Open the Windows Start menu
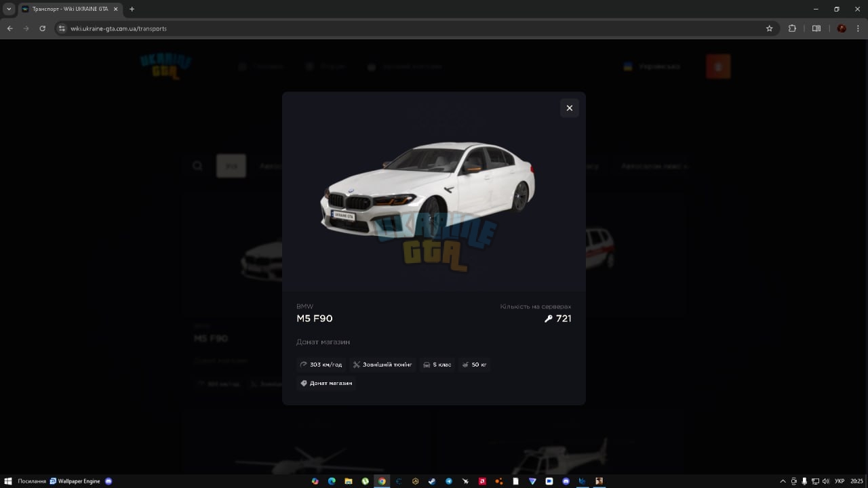Viewport: 868px width, 488px height. coord(9,481)
